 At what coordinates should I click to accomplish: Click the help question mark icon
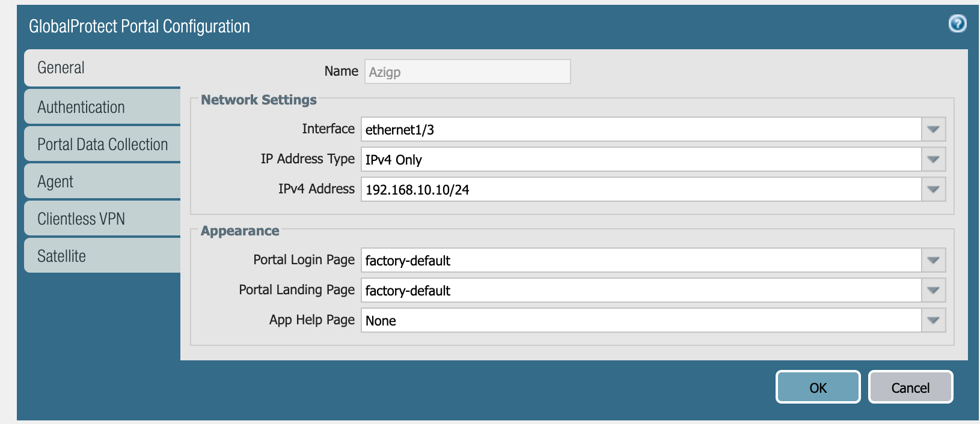pos(957,23)
